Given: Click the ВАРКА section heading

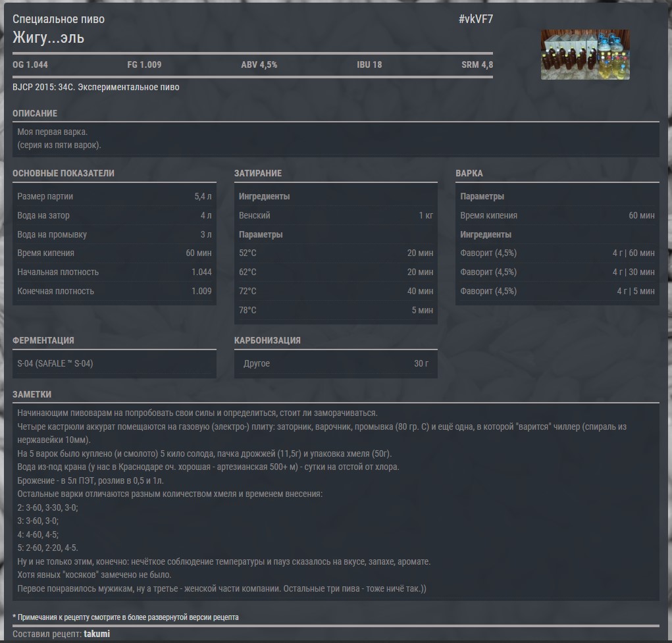Looking at the screenshot, I should 469,173.
